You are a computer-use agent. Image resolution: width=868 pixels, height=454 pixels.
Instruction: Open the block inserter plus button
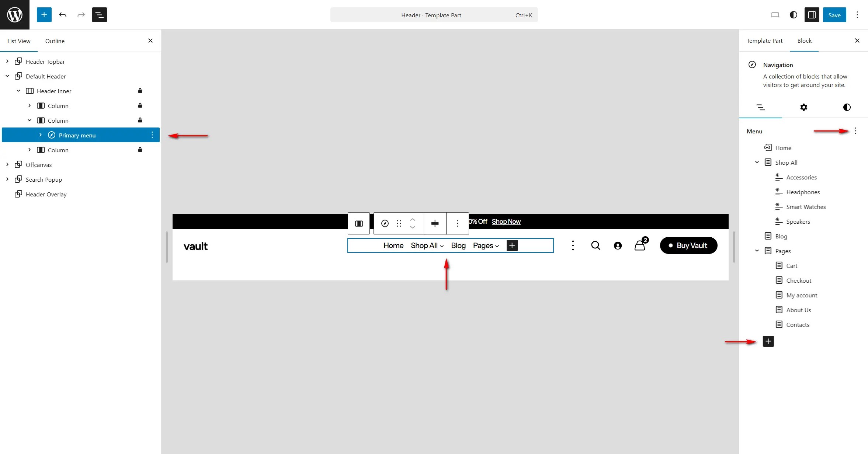pyautogui.click(x=44, y=15)
